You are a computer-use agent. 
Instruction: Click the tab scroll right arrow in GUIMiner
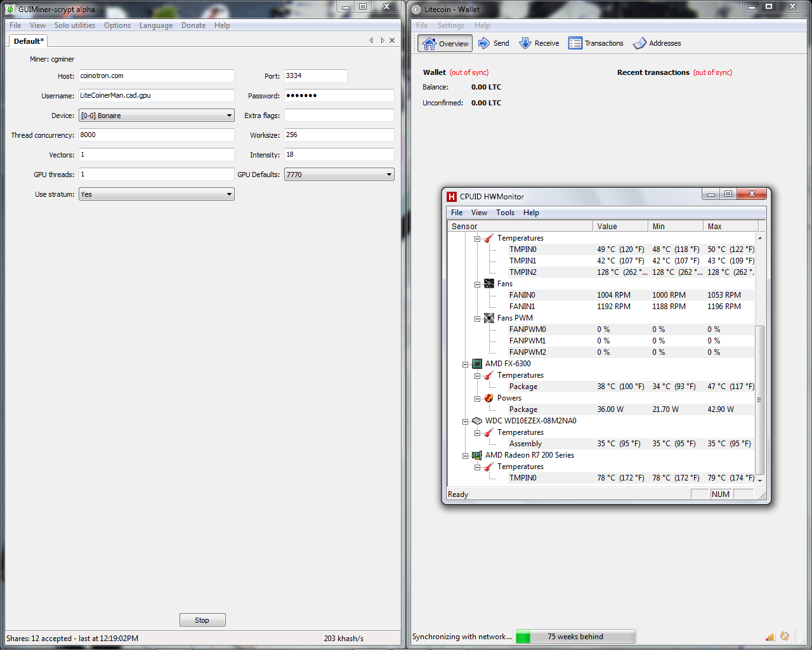pyautogui.click(x=382, y=40)
